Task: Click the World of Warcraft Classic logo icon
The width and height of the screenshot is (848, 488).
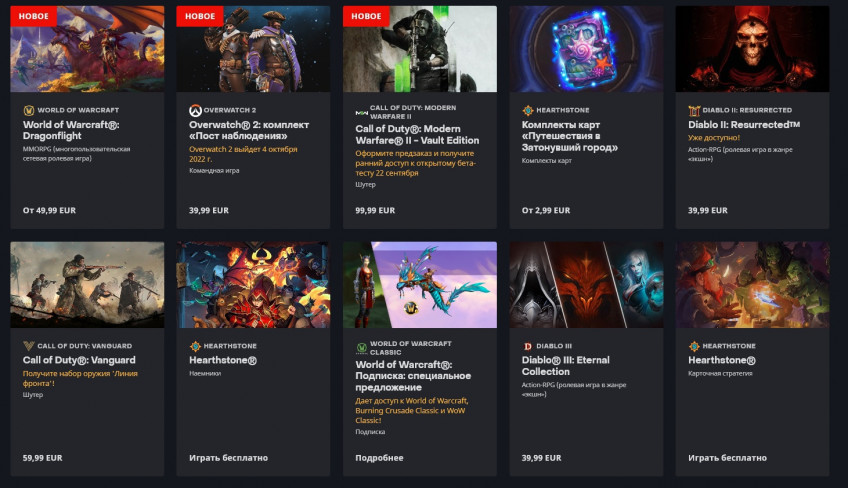Action: [x=361, y=348]
